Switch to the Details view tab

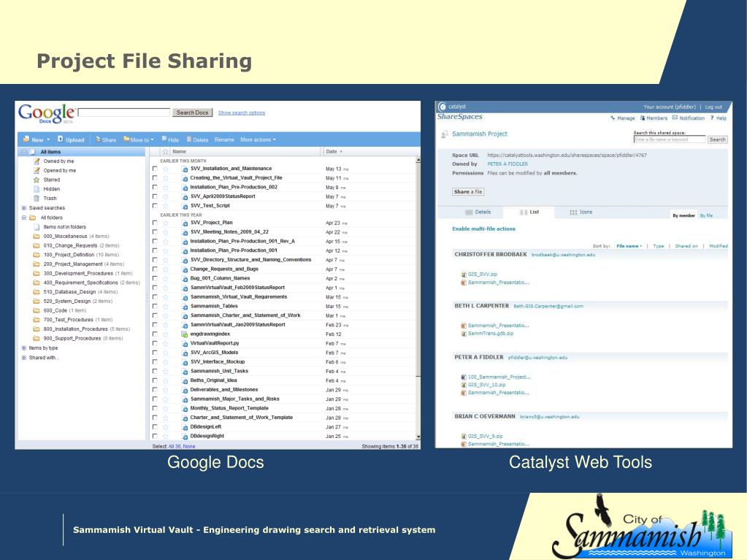[478, 212]
